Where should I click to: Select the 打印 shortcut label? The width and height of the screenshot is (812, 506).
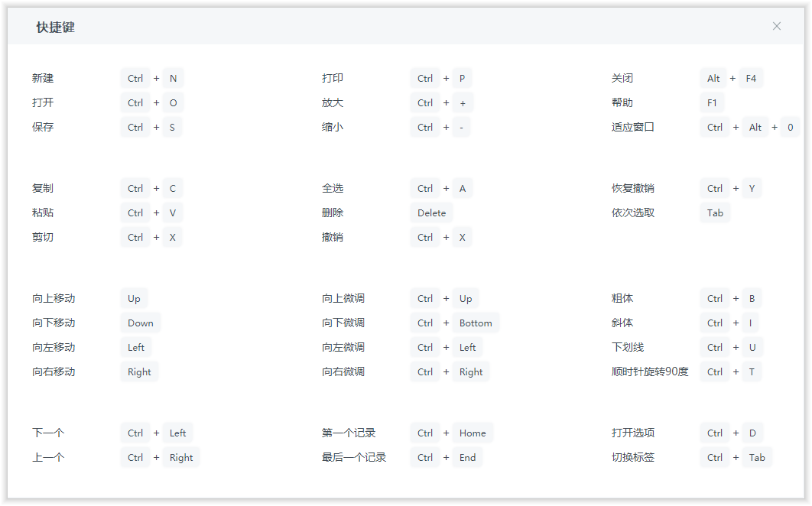point(333,78)
